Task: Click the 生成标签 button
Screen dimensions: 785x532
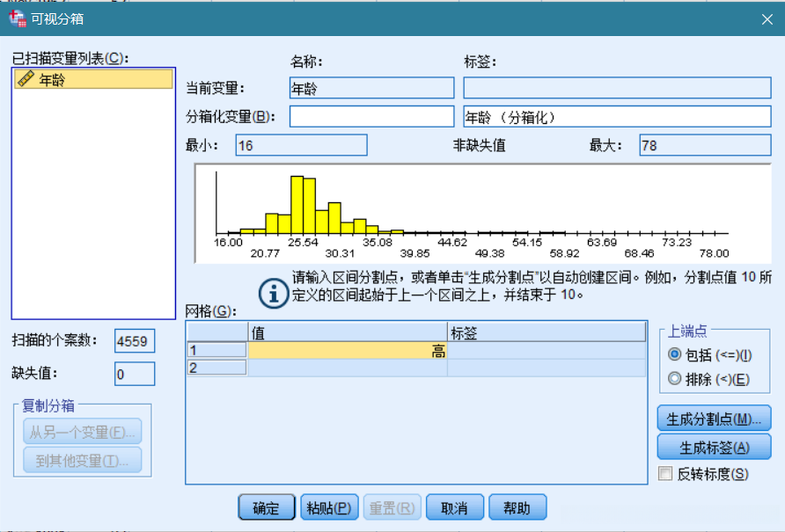Action: (x=714, y=447)
